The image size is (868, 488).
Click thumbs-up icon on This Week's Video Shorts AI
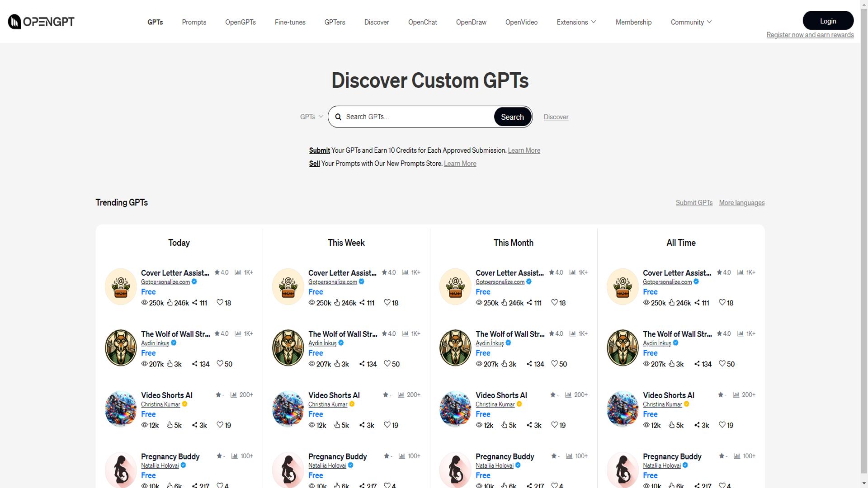pos(337,425)
